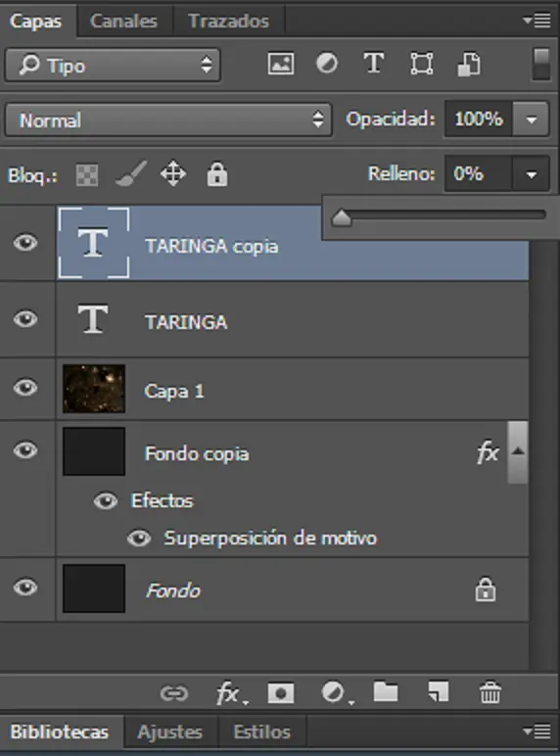Click the lock icon on Fondo layer
560x756 pixels.
485,590
